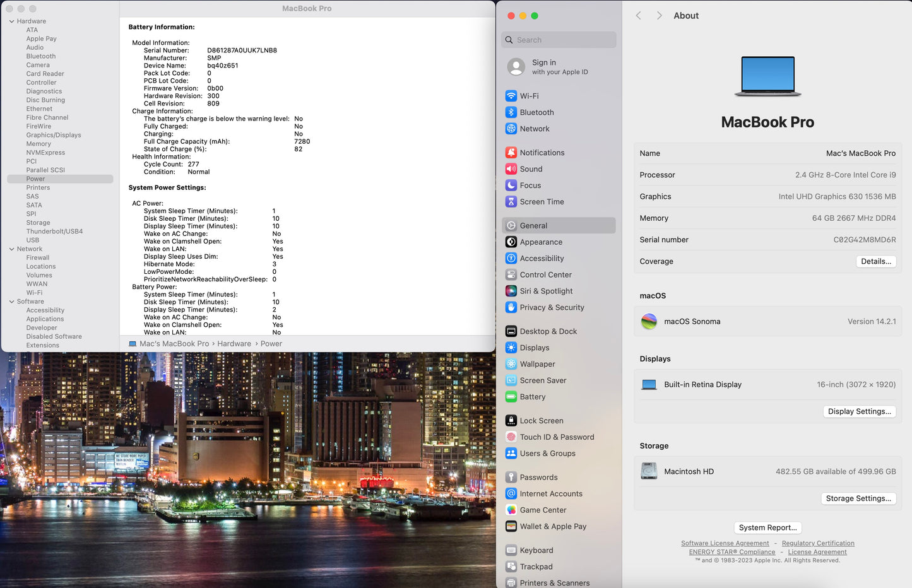Screen dimensions: 912x588
Task: Click the Bluetooth icon in System Settings
Action: click(511, 112)
